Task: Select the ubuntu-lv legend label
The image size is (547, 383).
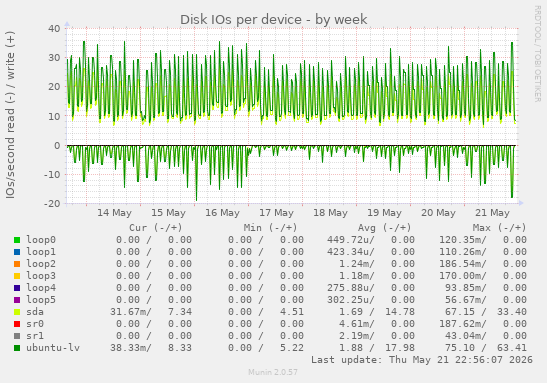Action: 53,348
